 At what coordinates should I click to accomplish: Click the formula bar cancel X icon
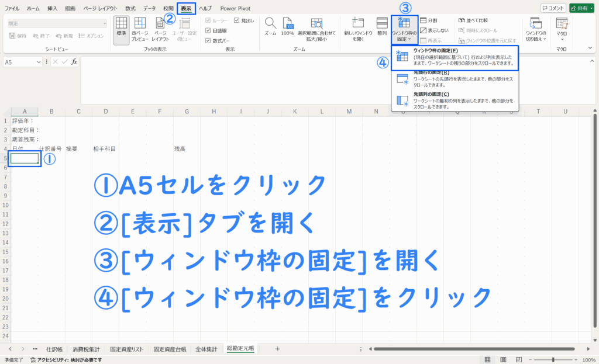click(x=56, y=62)
